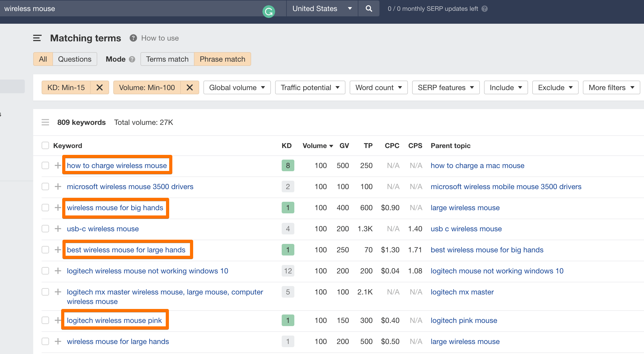This screenshot has height=354, width=644.
Task: Check the 'wireless mouse for big hands' checkbox
Action: click(x=45, y=208)
